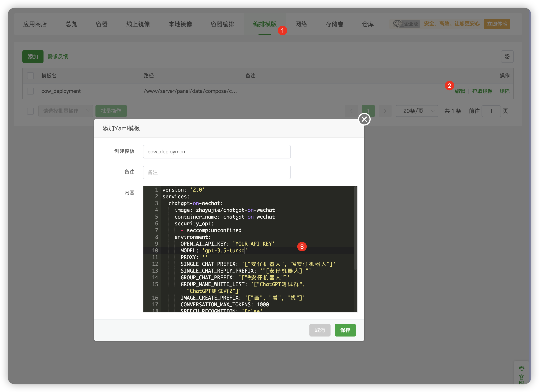
Task: Expand the 20条/页 page size selector
Action: [417, 111]
